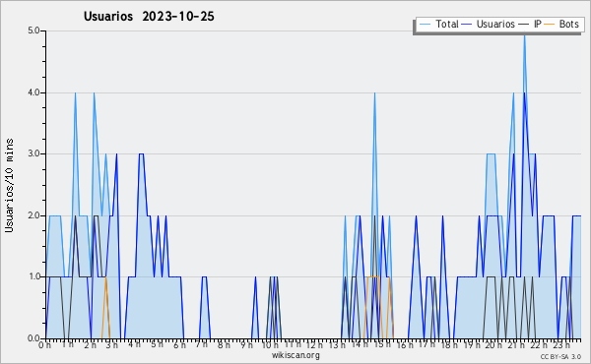Click the '13 h' x-axis label
The image size is (591, 364).
[x=337, y=344]
